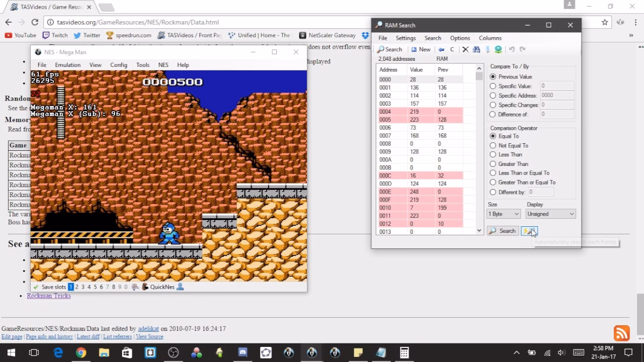This screenshot has height=362, width=644.
Task: Click the blue left arrow in RAM Search toolbar
Action: [x=441, y=49]
